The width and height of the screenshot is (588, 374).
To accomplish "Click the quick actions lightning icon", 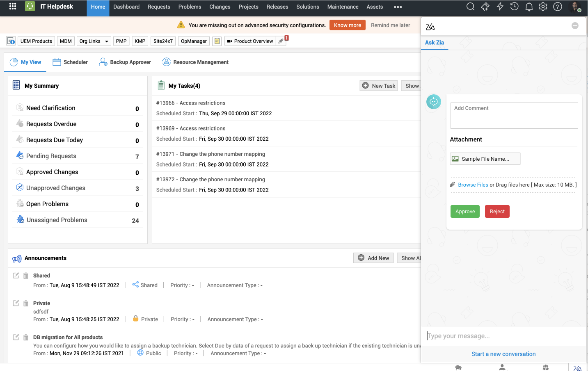I will tap(500, 7).
